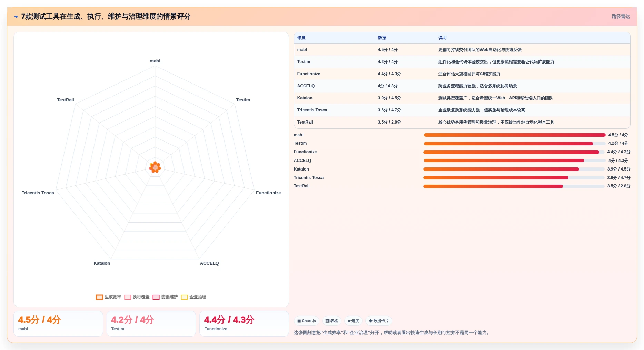Screen dimensions: 644x350
Task: Click the TestRail radar axis label
Action: [x=66, y=100]
